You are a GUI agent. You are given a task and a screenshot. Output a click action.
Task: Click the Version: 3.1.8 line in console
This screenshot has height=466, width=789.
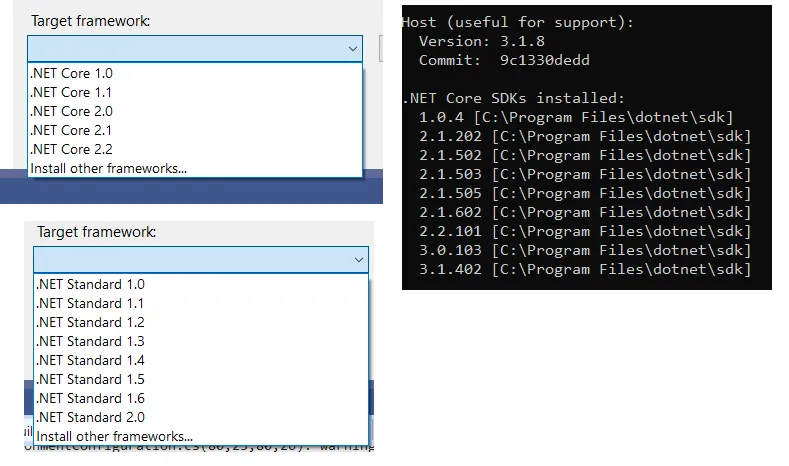tap(482, 41)
